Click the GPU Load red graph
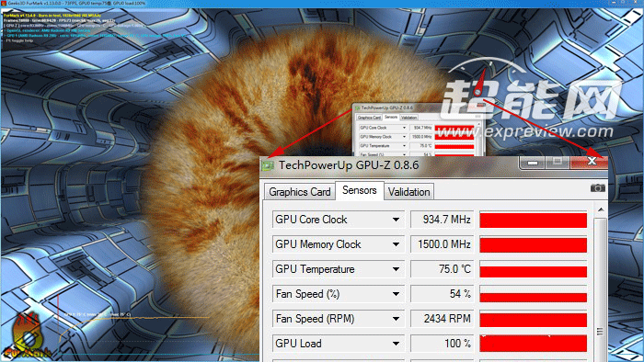644x362 pixels. click(x=533, y=344)
